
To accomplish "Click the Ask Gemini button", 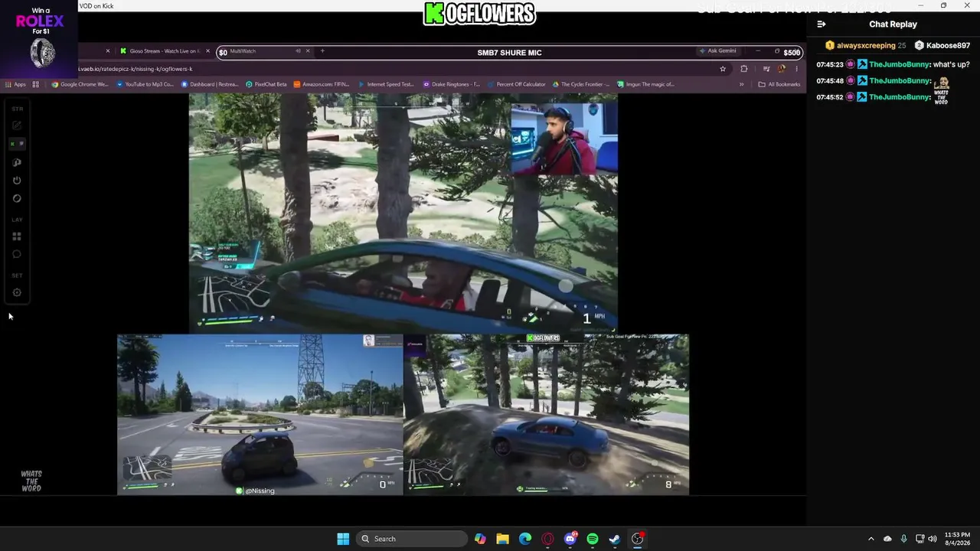I will (x=718, y=51).
